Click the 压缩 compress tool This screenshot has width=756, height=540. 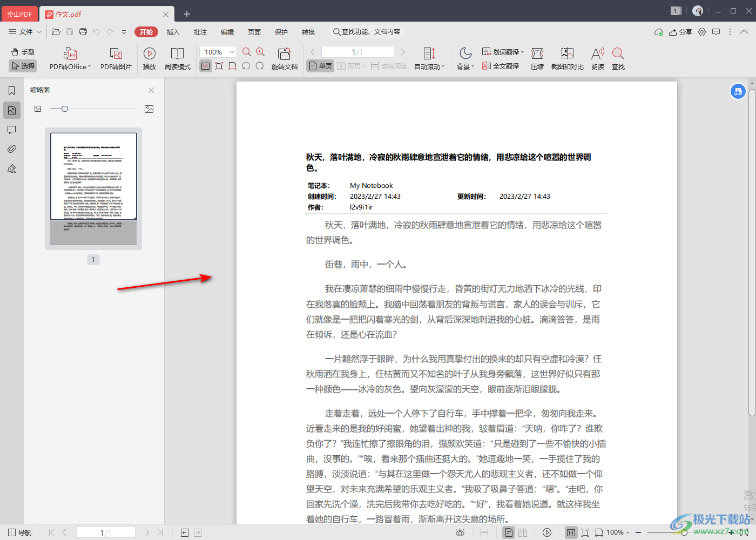[x=537, y=59]
